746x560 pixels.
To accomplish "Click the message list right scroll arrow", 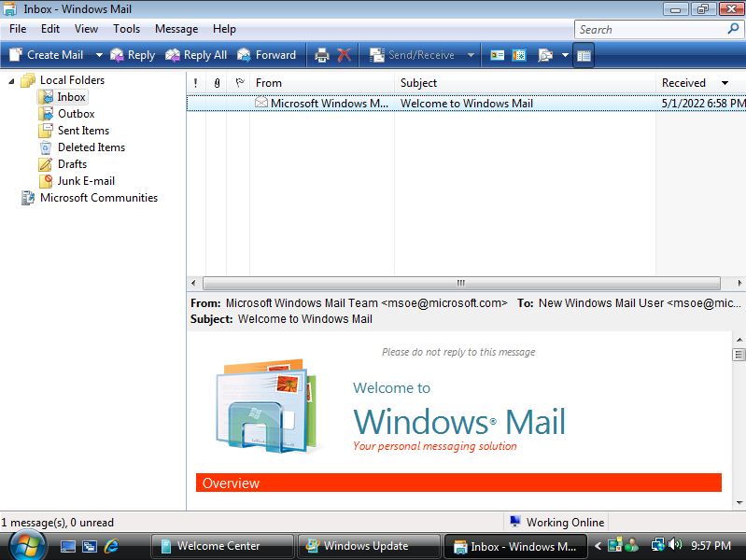I will (739, 283).
